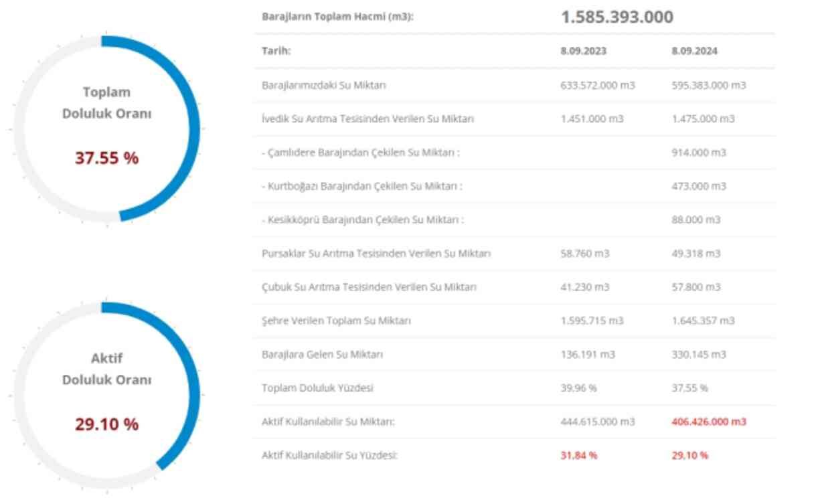Click the Aktif Doluluk Oranı circular gauge
Image resolution: width=816 pixels, height=504 pixels.
tap(106, 395)
